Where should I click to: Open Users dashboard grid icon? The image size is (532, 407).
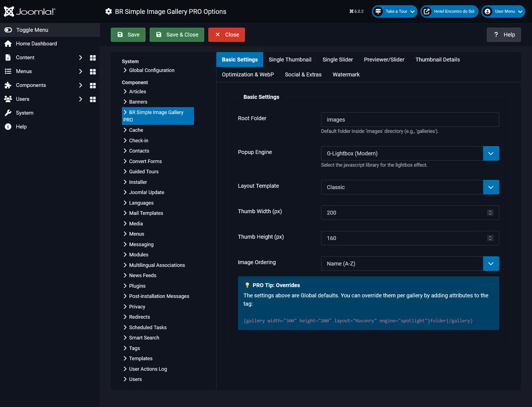pyautogui.click(x=93, y=99)
